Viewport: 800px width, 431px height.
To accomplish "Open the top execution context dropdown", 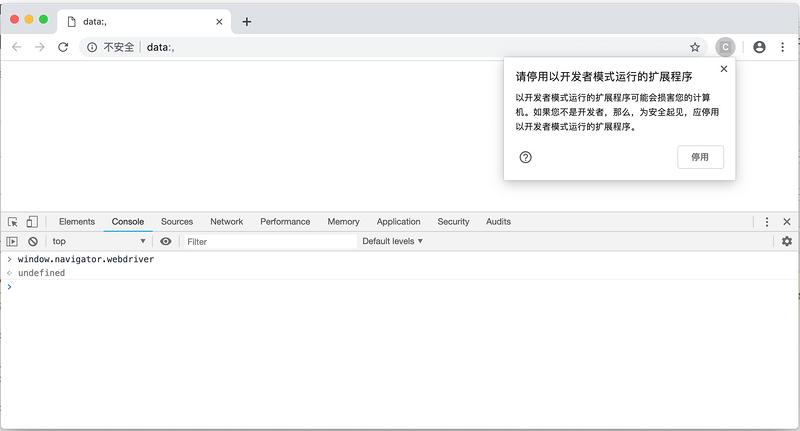I will pos(98,241).
